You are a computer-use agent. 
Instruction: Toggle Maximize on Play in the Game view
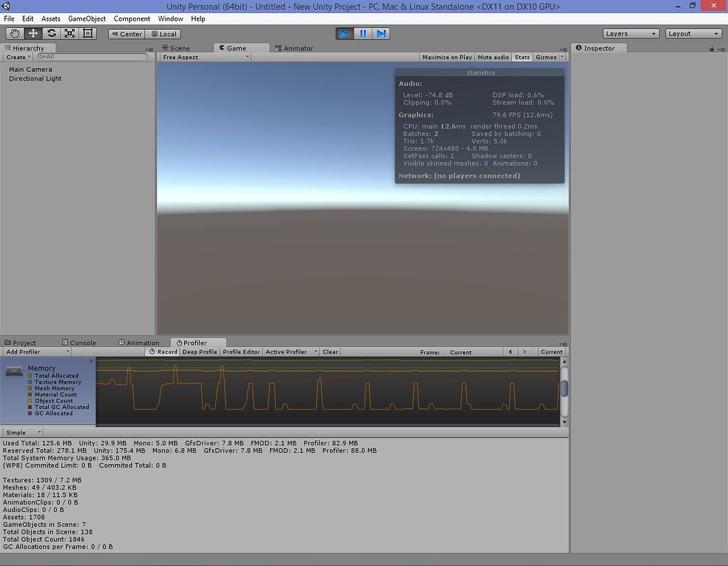446,57
